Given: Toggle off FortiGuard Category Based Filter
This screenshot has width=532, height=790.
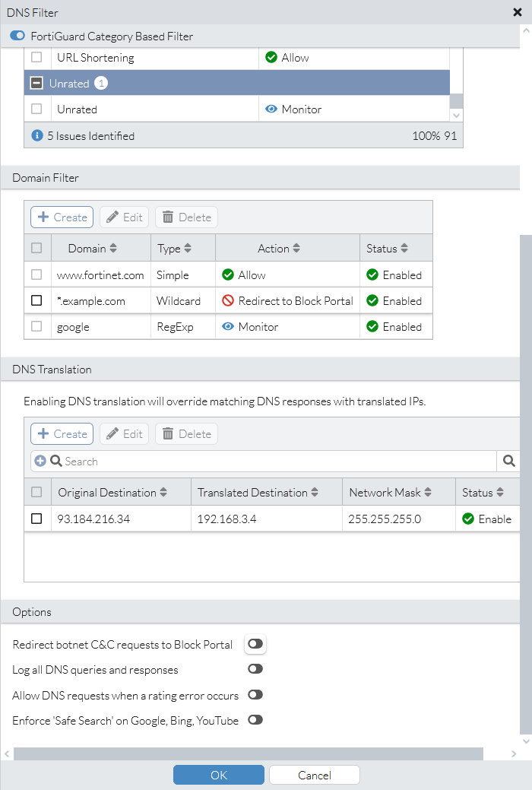Looking at the screenshot, I should click(x=17, y=35).
